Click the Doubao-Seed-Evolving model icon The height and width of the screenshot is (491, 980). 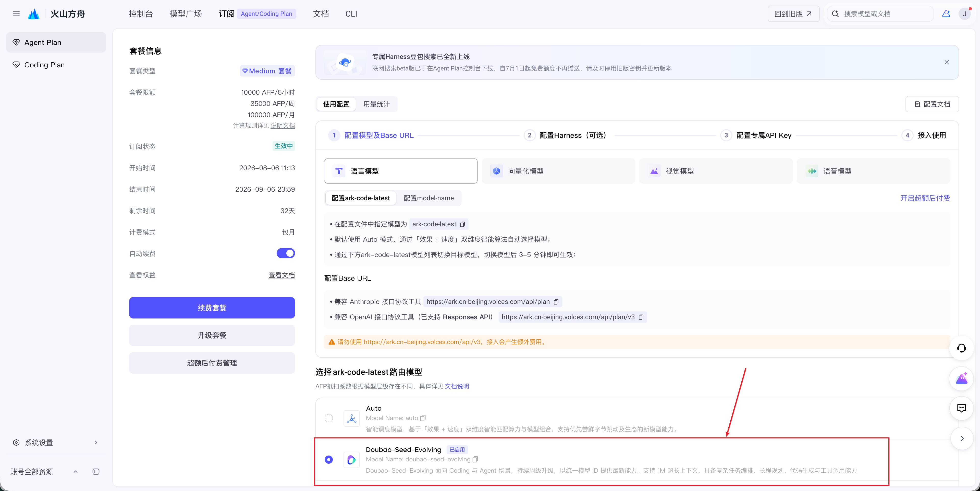(351, 460)
